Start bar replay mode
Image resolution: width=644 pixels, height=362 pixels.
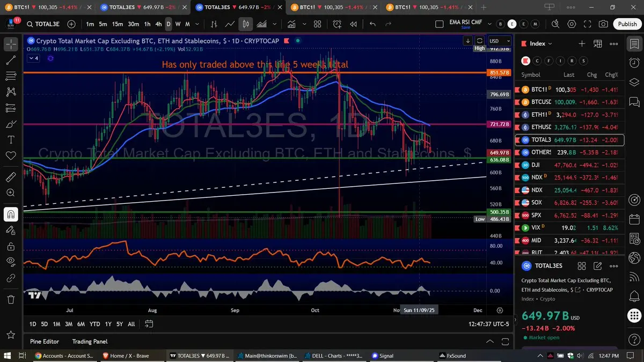pyautogui.click(x=354, y=24)
